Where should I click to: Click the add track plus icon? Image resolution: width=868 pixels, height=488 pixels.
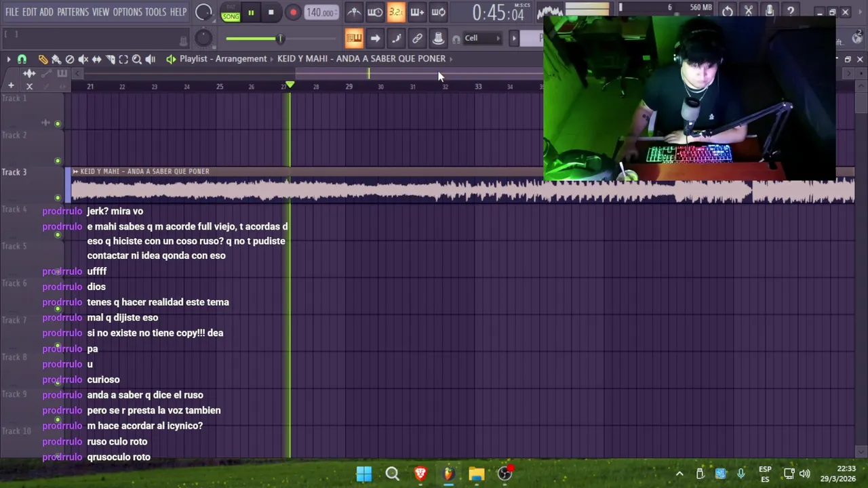[x=11, y=85]
